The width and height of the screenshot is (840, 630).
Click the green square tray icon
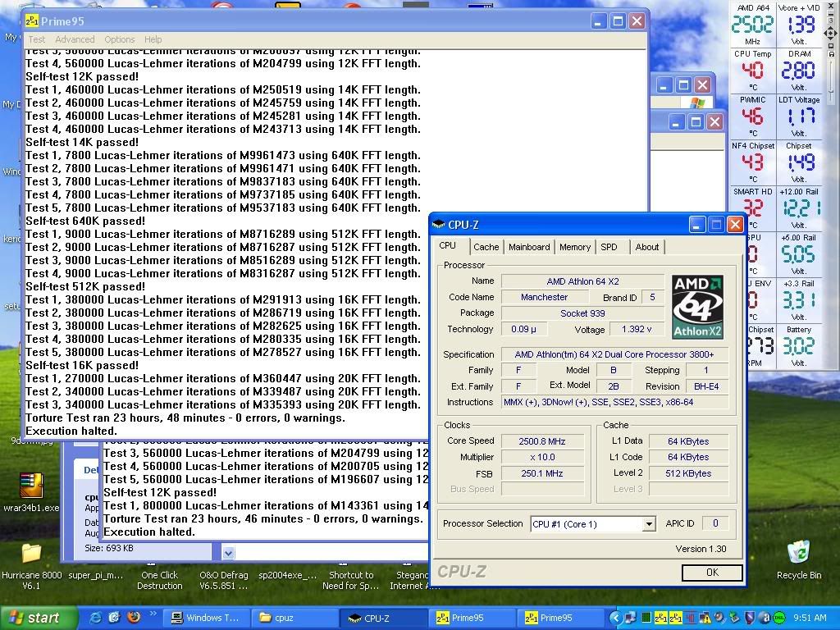[646, 618]
